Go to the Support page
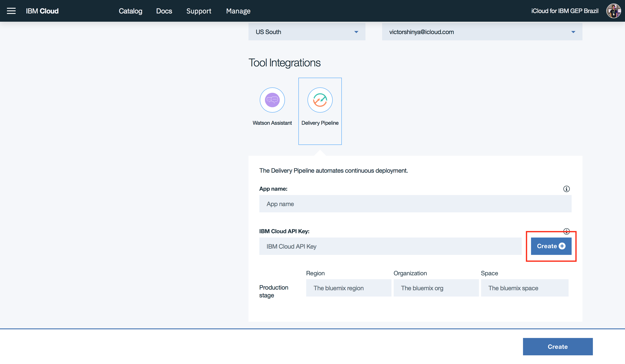625x364 pixels. pyautogui.click(x=199, y=11)
